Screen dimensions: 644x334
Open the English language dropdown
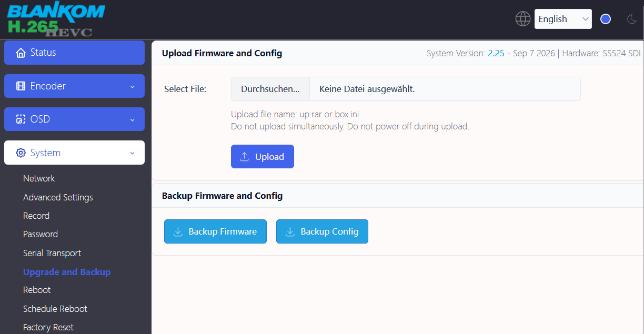click(x=563, y=19)
